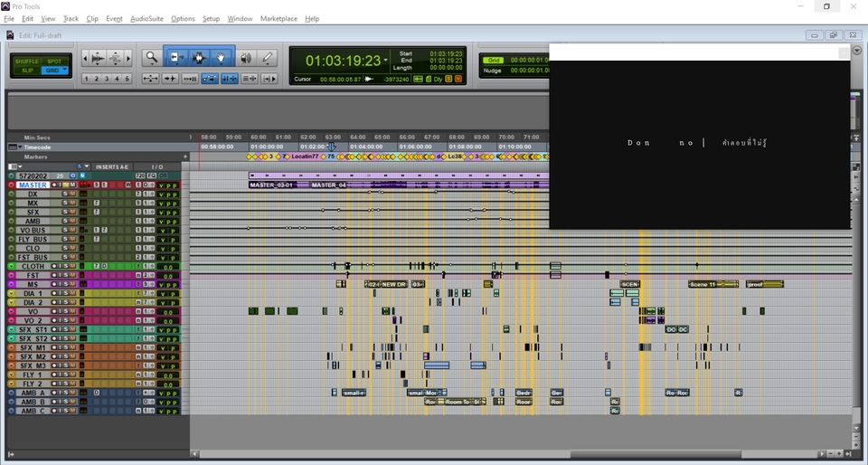This screenshot has height=465, width=868.
Task: Click the I / O column header
Action: (x=157, y=166)
